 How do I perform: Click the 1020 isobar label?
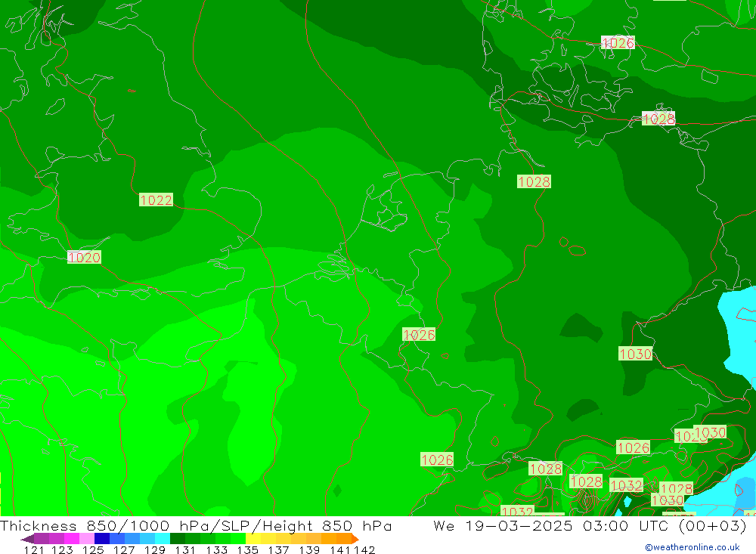(x=84, y=258)
